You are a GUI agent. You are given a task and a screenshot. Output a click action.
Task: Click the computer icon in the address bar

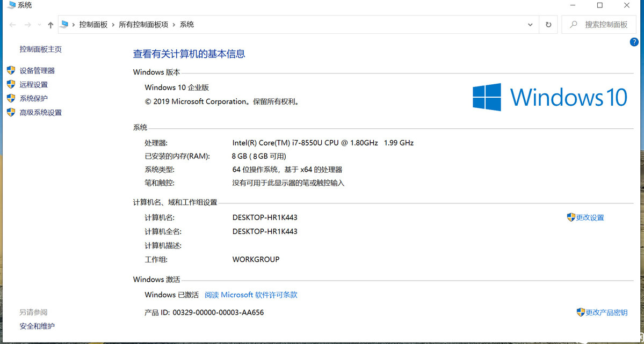point(64,25)
